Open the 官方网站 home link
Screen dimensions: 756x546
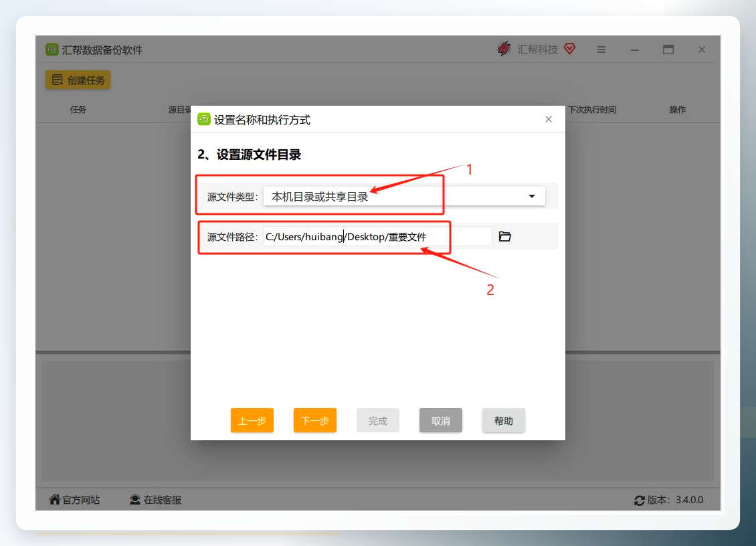pos(74,500)
